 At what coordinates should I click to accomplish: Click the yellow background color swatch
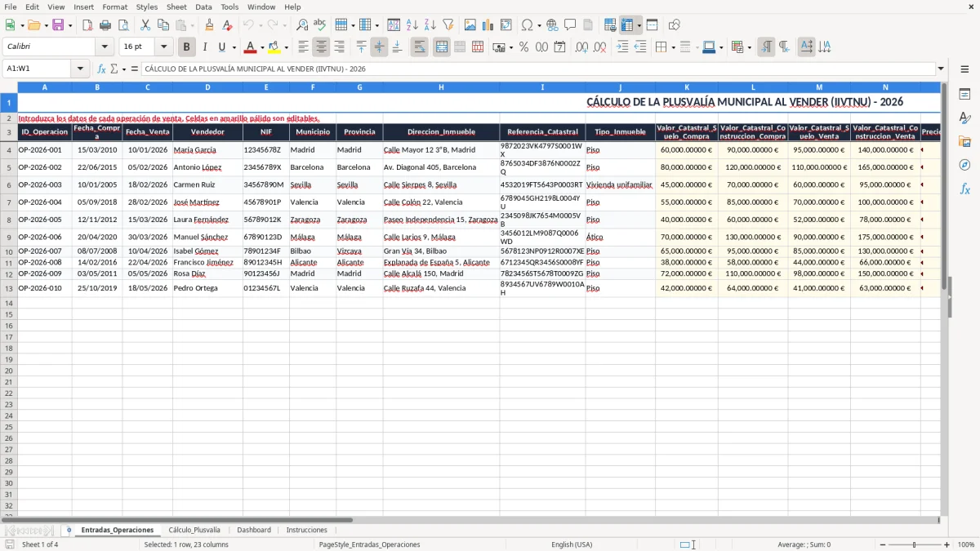pos(274,47)
